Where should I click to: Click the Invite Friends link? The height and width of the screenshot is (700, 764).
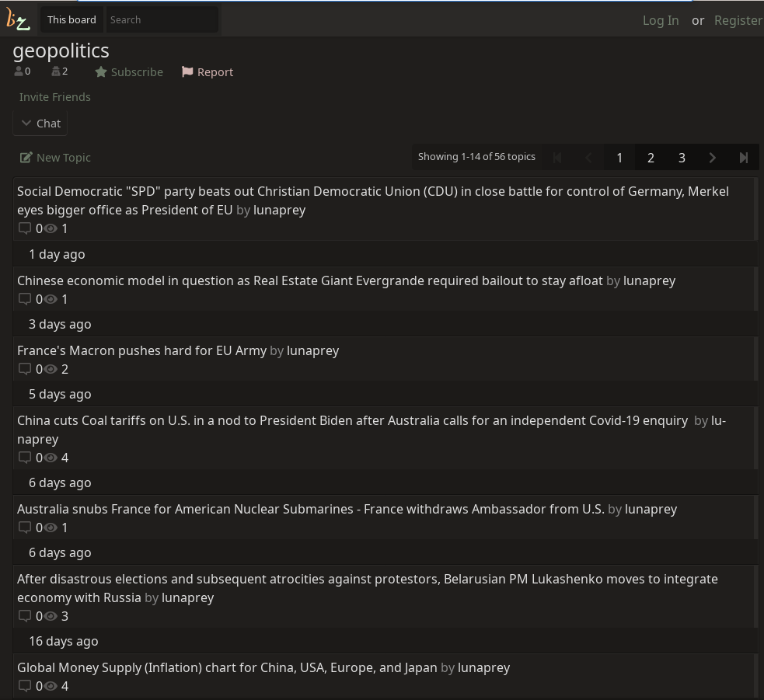pos(55,97)
